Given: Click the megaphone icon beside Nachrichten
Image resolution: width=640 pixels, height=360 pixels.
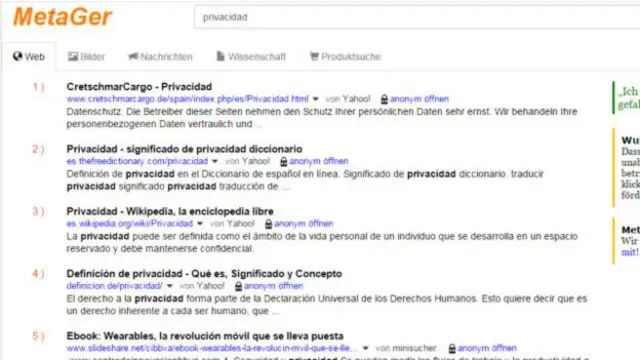Looking at the screenshot, I should (x=133, y=56).
